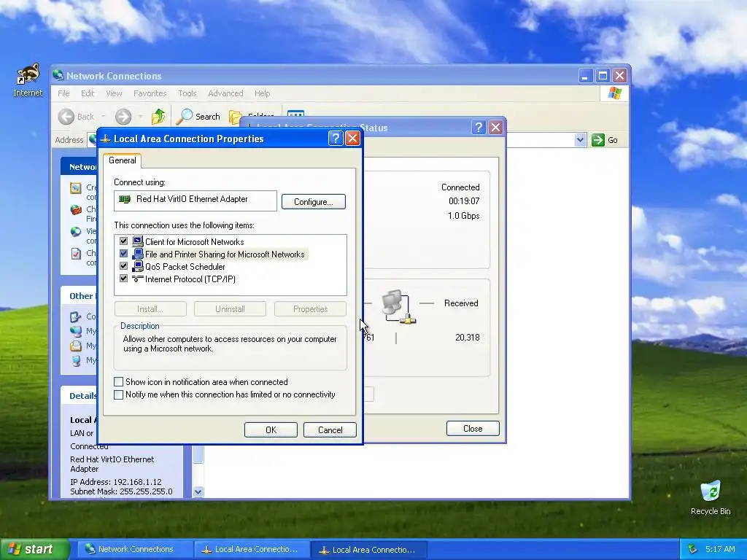The width and height of the screenshot is (747, 560).
Task: Open the Tools menu
Action: (x=187, y=93)
